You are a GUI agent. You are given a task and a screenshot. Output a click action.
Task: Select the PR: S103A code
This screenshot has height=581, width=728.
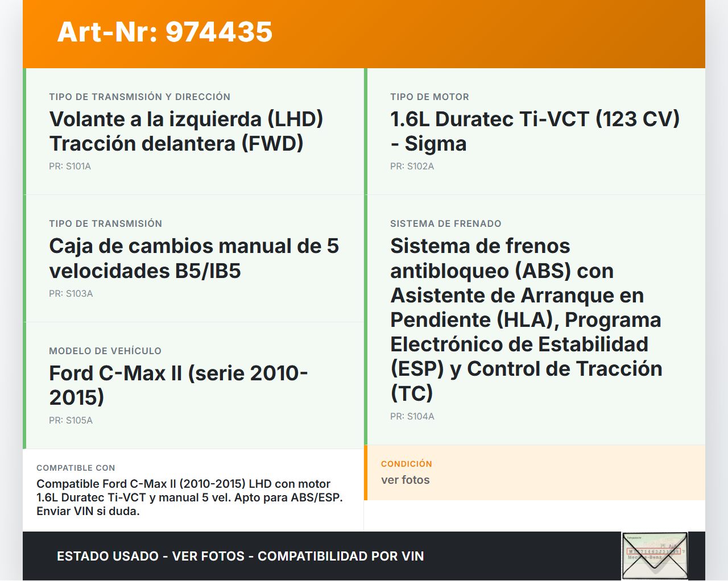71,294
